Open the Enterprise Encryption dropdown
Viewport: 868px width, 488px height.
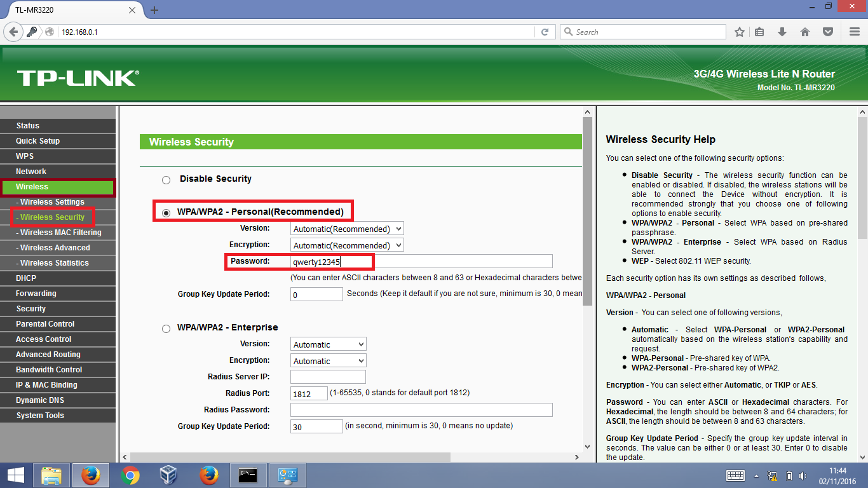[329, 361]
